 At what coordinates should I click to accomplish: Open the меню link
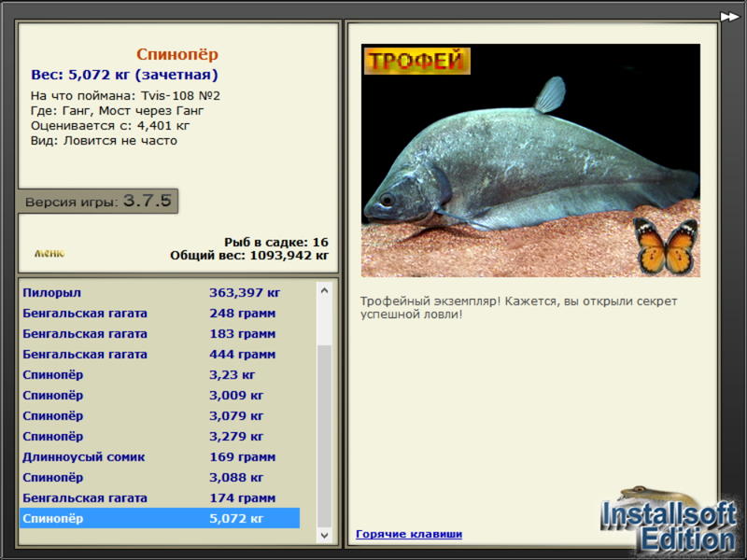pos(49,253)
